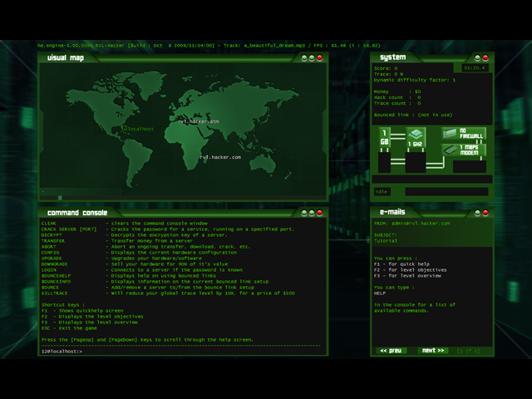This screenshot has width=532, height=399.
Task: Select rvl.hacker.atm server on the map
Action: coord(198,121)
